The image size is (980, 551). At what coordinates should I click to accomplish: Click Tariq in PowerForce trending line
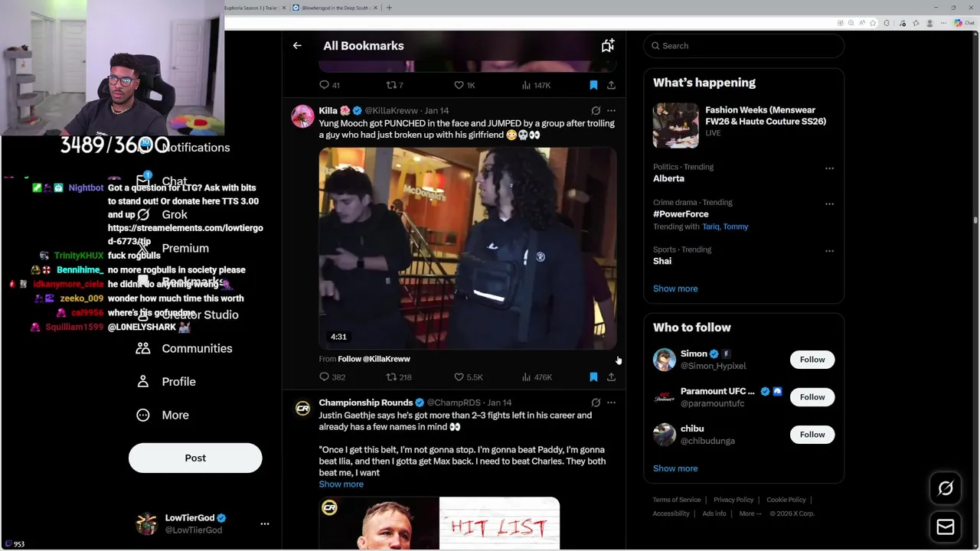pyautogui.click(x=710, y=227)
